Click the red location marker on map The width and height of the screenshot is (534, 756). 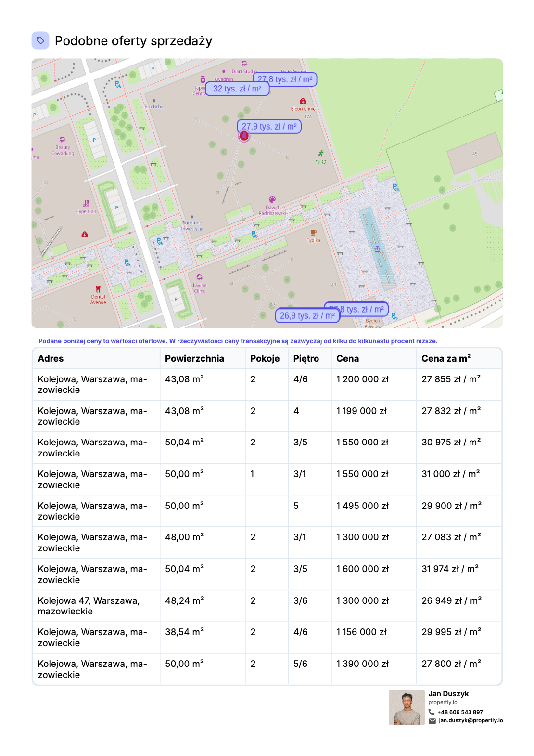pyautogui.click(x=244, y=136)
